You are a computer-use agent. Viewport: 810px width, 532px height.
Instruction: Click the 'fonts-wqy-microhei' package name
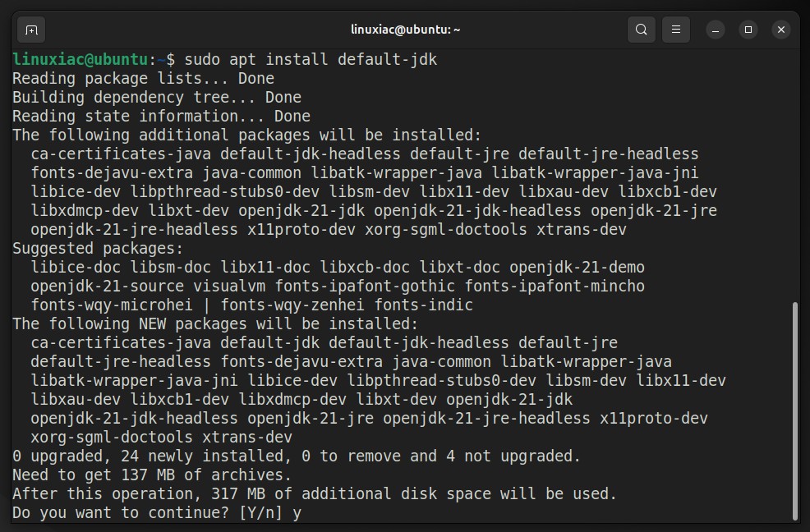[112, 305]
